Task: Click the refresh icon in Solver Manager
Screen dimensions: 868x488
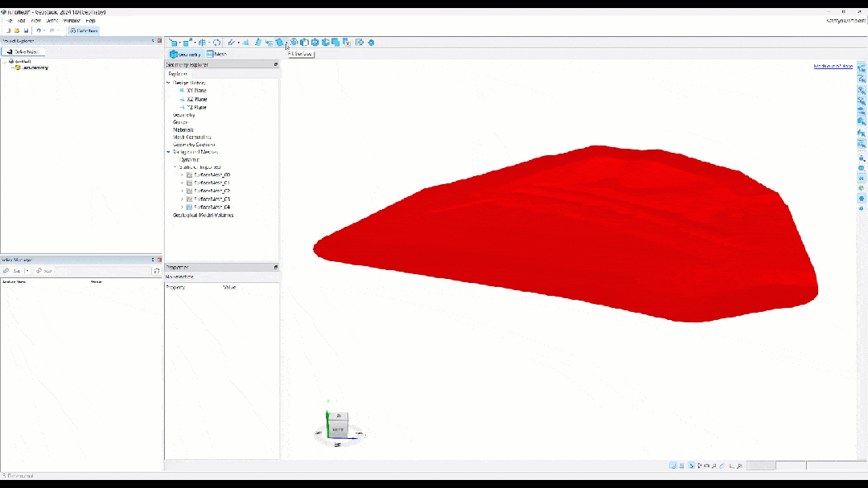Action: point(156,271)
